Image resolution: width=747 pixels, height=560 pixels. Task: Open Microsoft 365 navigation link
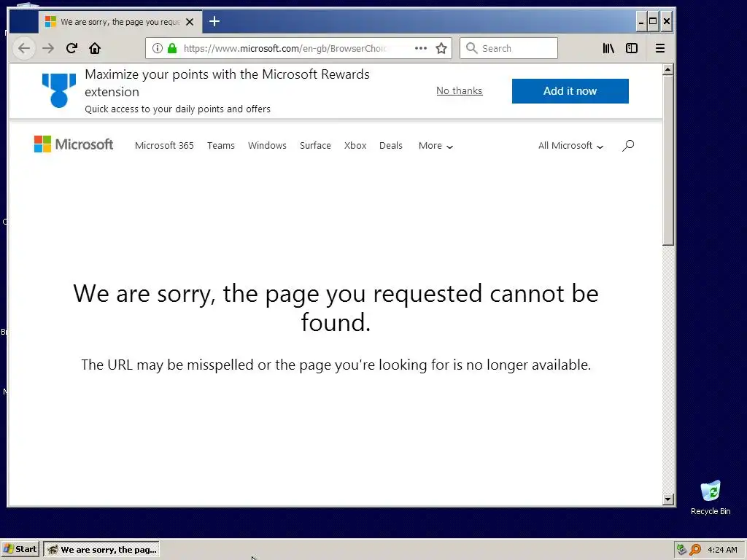tap(164, 145)
